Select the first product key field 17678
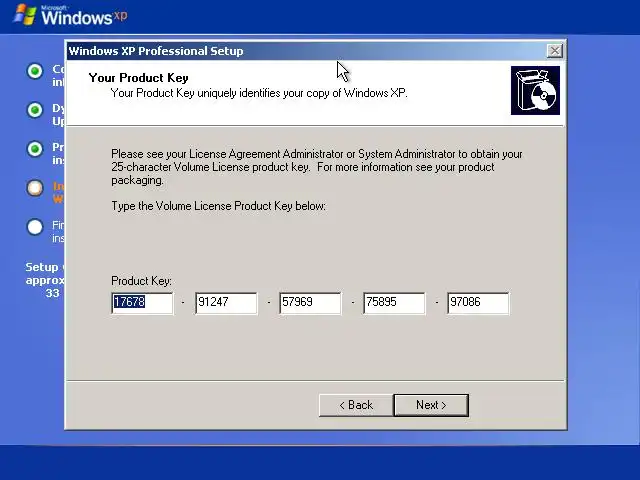This screenshot has height=480, width=640. (x=142, y=303)
